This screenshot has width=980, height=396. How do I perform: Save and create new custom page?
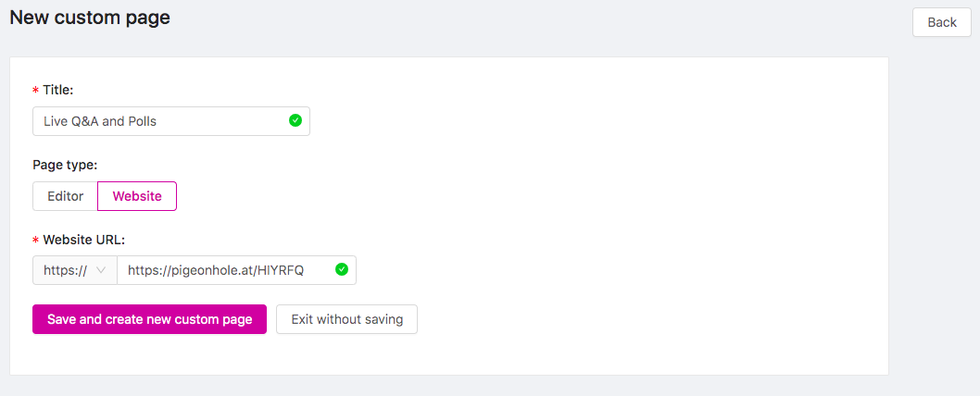[149, 319]
